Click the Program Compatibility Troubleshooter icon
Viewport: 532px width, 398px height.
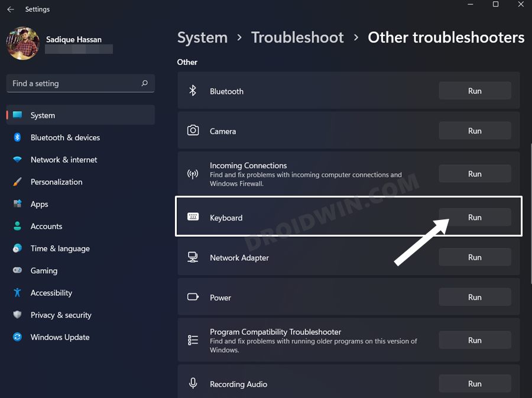pos(192,339)
